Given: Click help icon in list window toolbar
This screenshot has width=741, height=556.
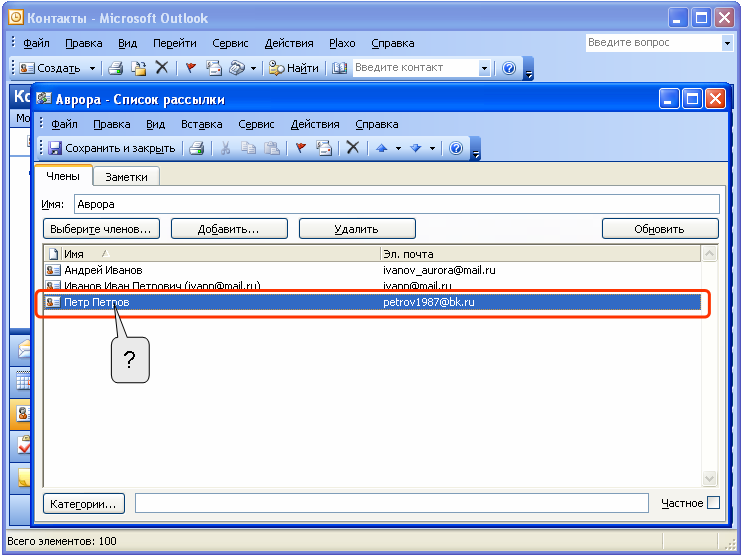Looking at the screenshot, I should (456, 148).
